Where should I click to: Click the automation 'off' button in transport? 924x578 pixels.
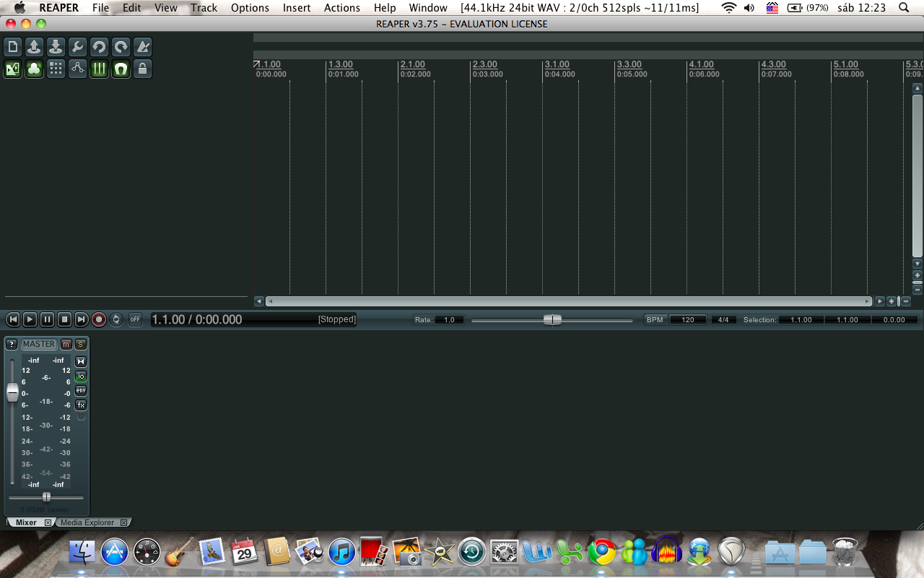tap(135, 319)
